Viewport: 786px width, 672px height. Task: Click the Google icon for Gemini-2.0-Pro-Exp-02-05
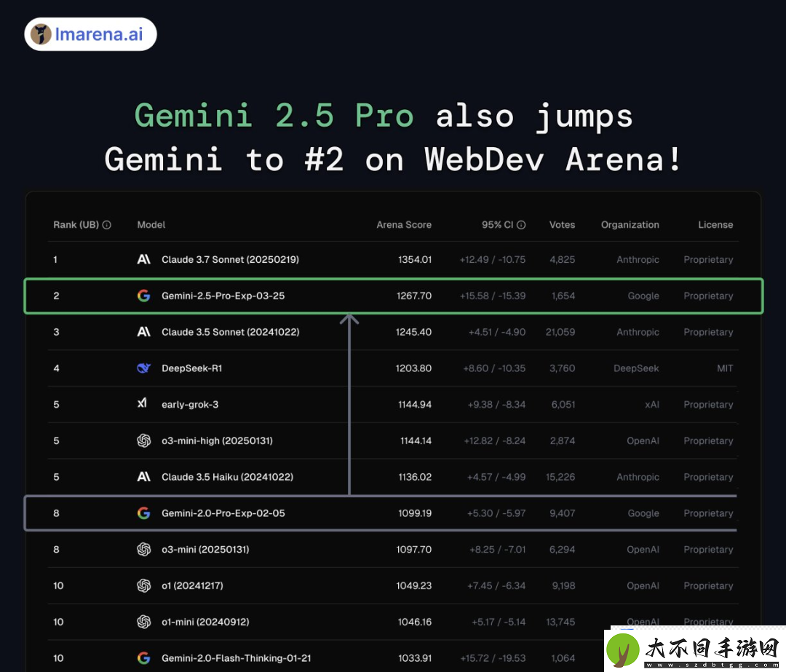[144, 513]
